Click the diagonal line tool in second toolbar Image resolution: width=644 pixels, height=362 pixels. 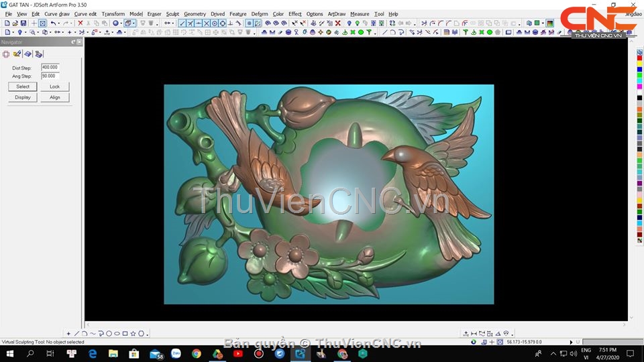click(x=385, y=32)
